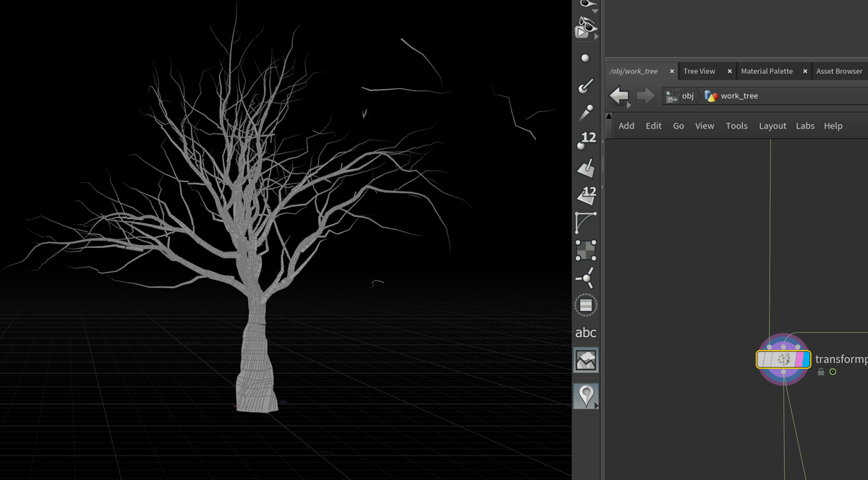868x480 pixels.
Task: Close the Material Palette tab
Action: [x=805, y=71]
